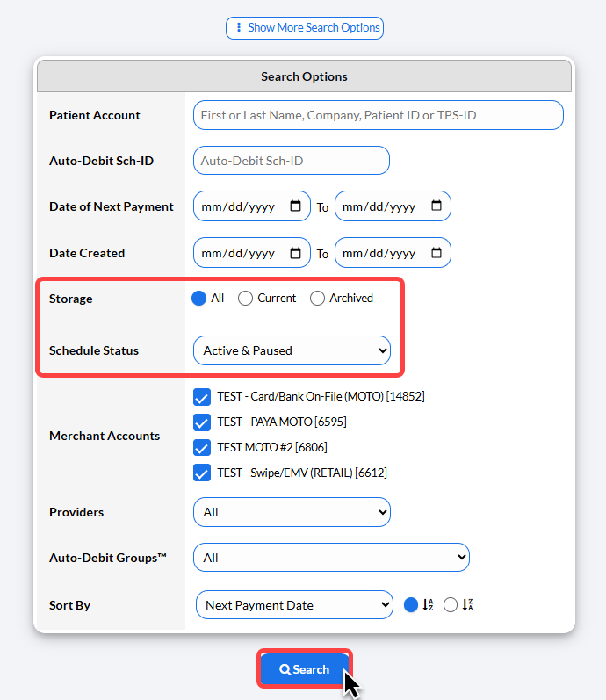606x700 pixels.
Task: Click the Auto-Debit Sch-ID input field
Action: point(292,160)
